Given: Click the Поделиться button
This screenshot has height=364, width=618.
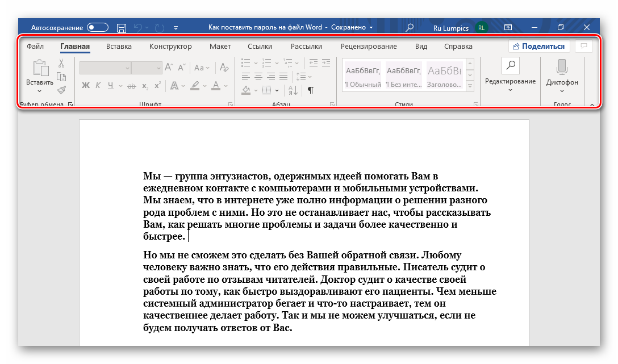Looking at the screenshot, I should coord(539,47).
